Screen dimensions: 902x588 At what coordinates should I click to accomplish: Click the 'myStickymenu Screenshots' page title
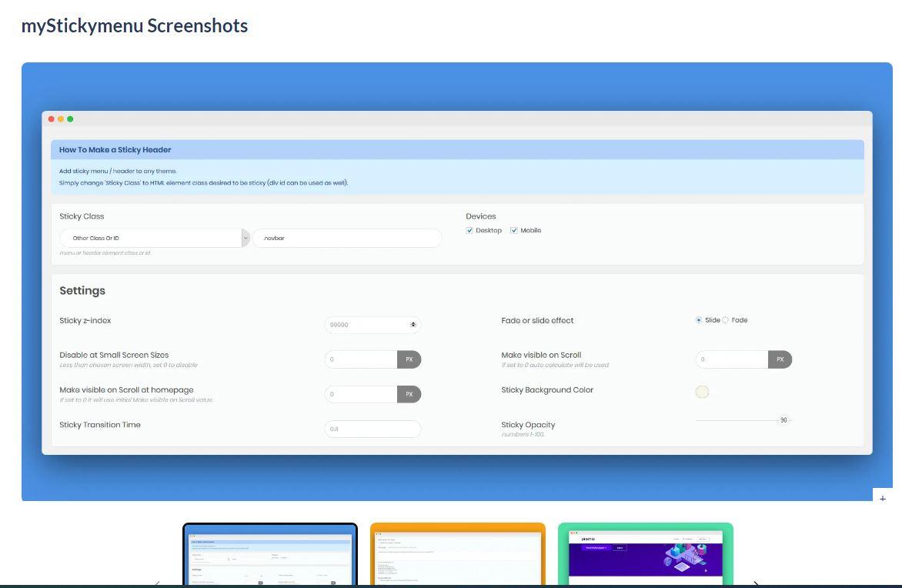click(x=135, y=25)
